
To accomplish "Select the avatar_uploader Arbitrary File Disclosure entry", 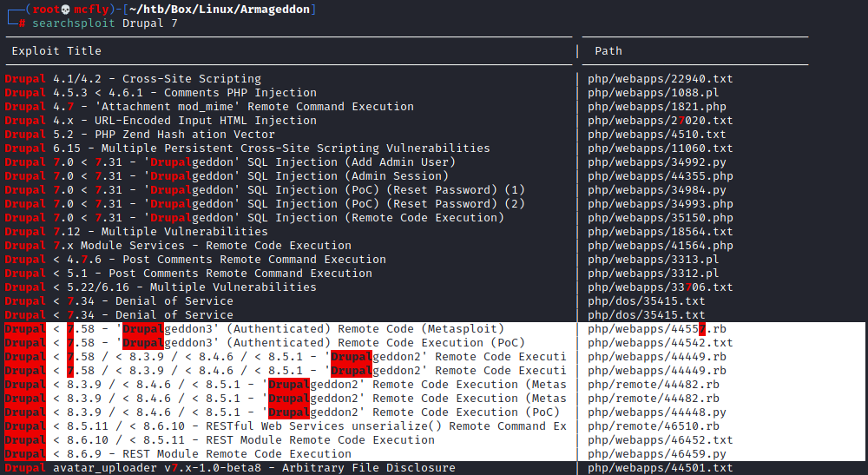I will pos(230,468).
